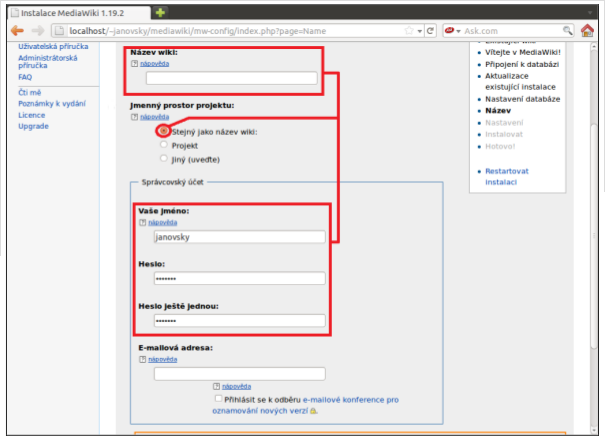Click the help icon under Vaše jméno
Image resolution: width=607 pixels, height=443 pixels.
tap(142, 223)
